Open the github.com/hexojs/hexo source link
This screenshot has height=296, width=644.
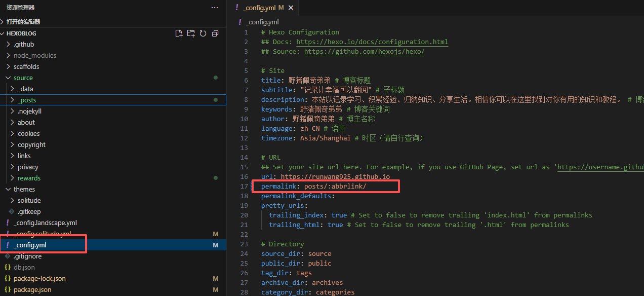pyautogui.click(x=364, y=52)
